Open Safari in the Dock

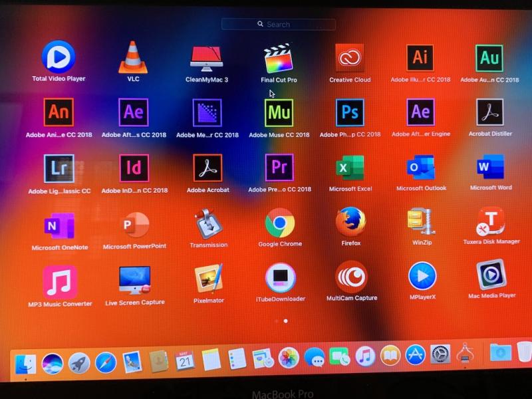pos(106,362)
